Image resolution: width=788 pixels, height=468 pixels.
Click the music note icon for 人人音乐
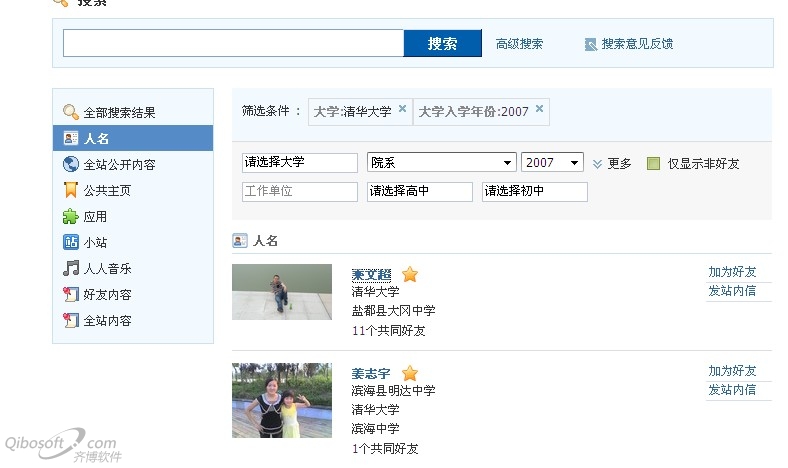(70, 268)
